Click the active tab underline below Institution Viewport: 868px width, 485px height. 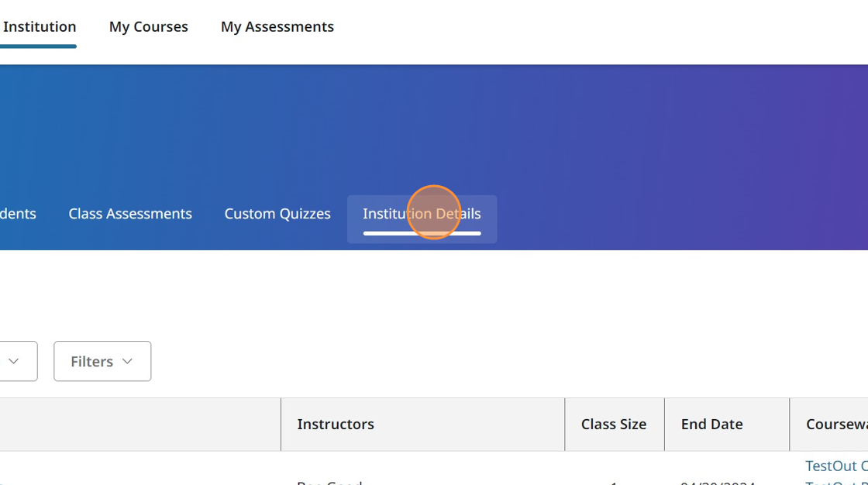pyautogui.click(x=38, y=47)
